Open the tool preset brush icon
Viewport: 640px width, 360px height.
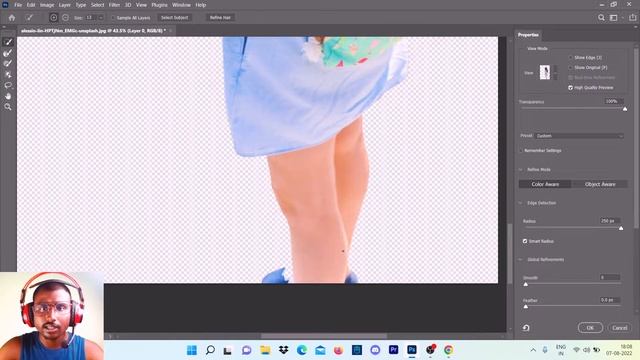29,18
